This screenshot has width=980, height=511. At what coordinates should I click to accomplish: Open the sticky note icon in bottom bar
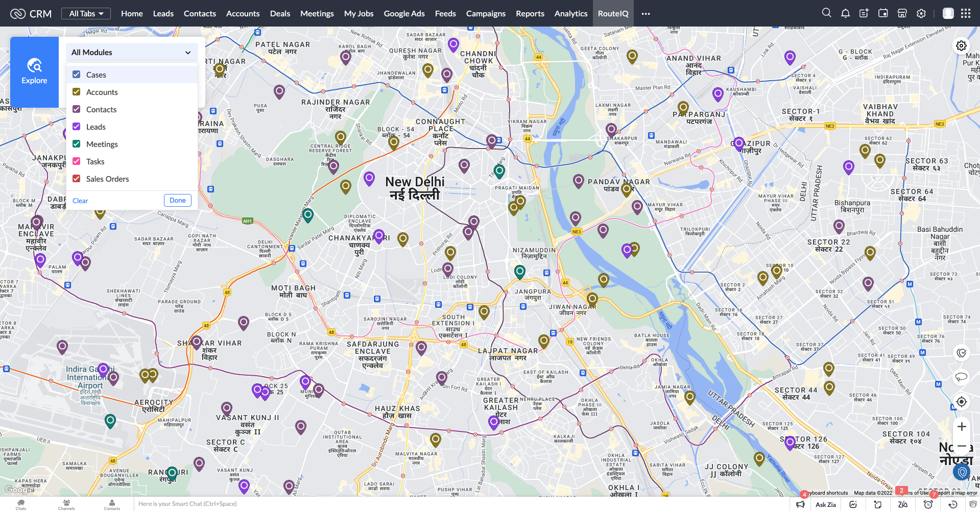coord(878,504)
